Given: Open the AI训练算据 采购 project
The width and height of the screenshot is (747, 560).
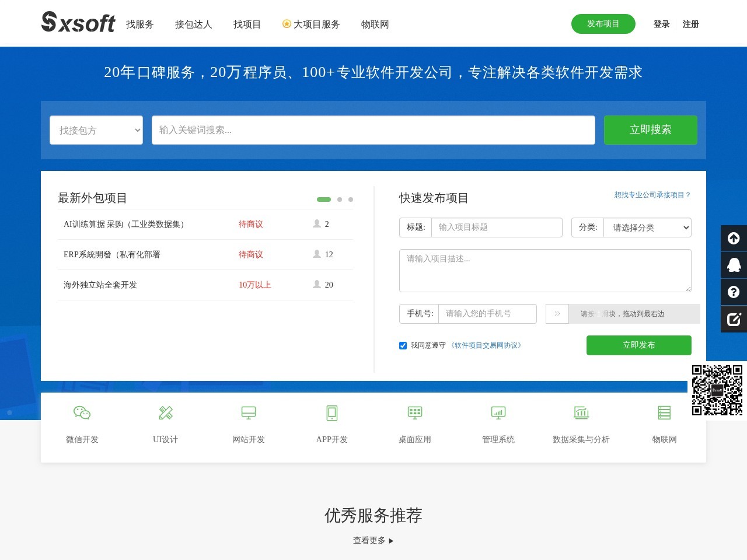Looking at the screenshot, I should (125, 224).
